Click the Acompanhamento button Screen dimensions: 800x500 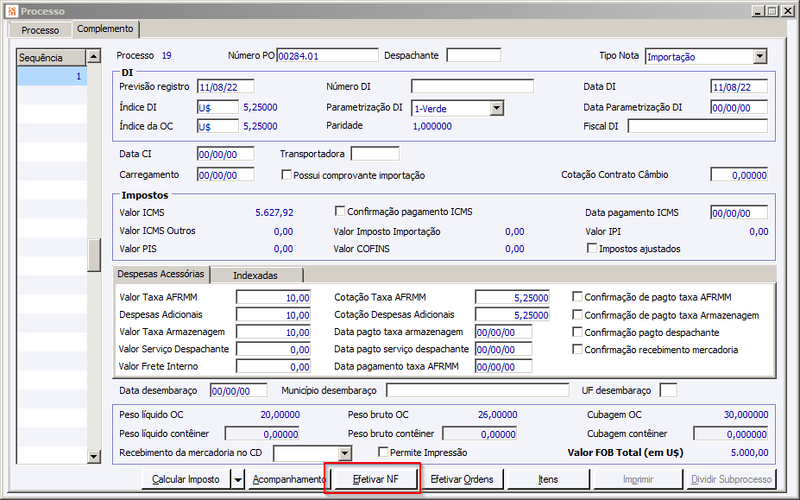[x=289, y=480]
